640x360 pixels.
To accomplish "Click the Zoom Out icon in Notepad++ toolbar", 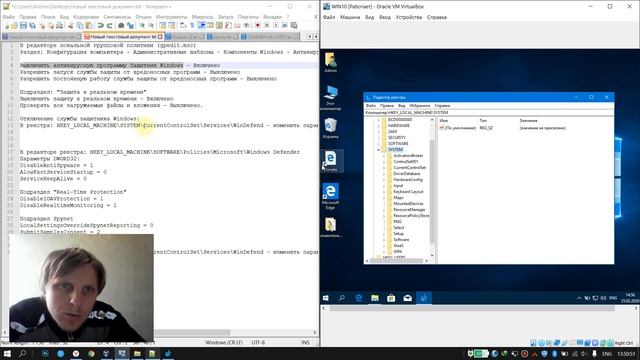I will point(151,25).
